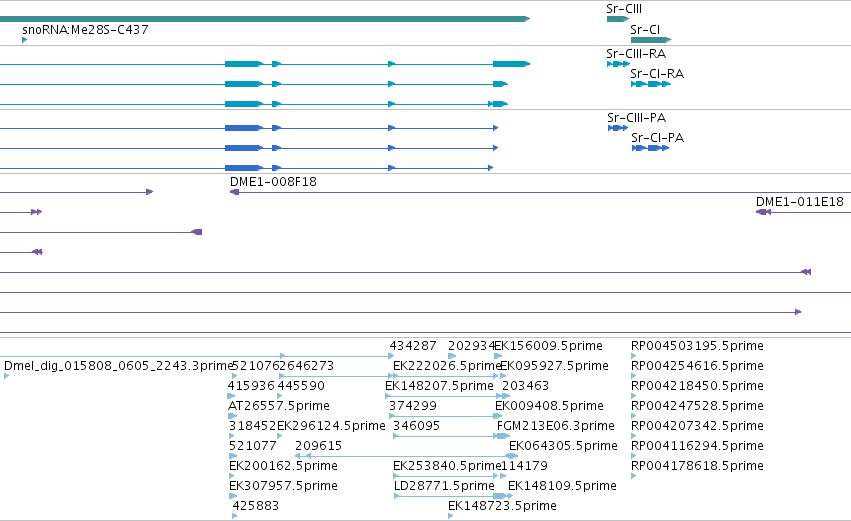The height and width of the screenshot is (521, 851).
Task: Select the Sr-CIII gene label
Action: [624, 9]
